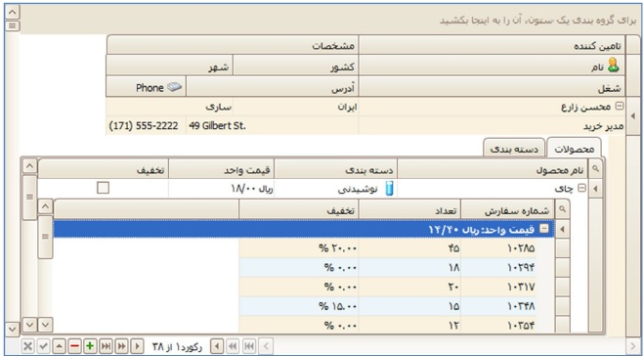The width and height of the screenshot is (644, 356).
Task: Go to next page of records
Action: [x=121, y=346]
